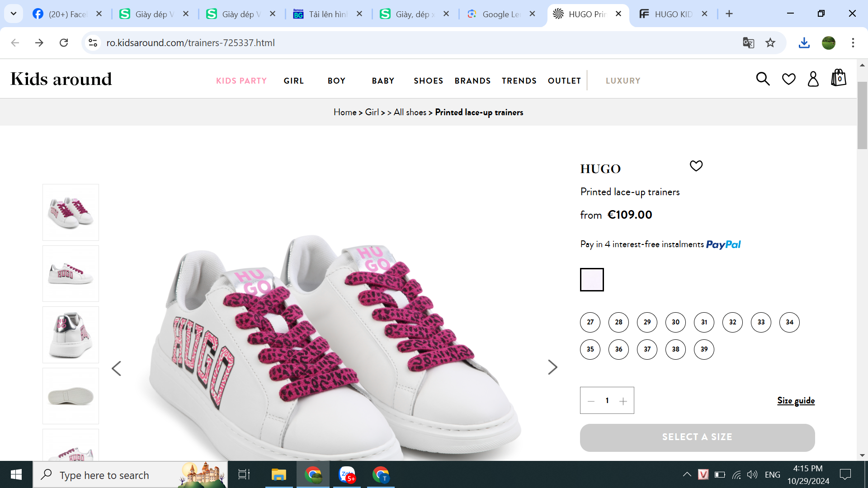Image resolution: width=868 pixels, height=488 pixels.
Task: Open the BRANDS menu
Action: tap(473, 81)
